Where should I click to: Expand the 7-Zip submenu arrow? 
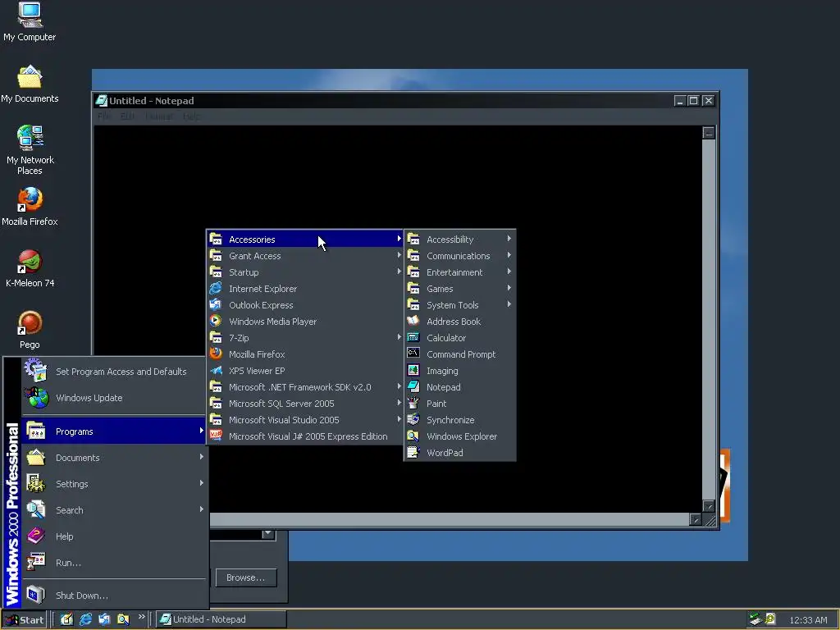(x=399, y=337)
